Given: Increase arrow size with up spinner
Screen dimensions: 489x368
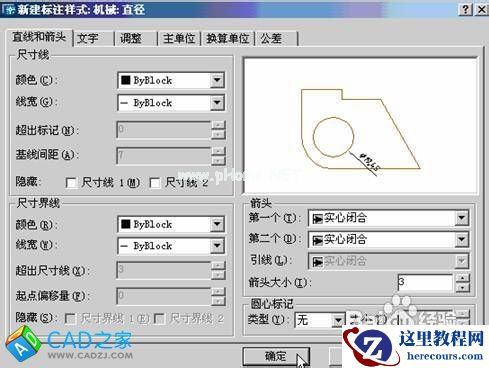Looking at the screenshot, I should click(463, 278).
